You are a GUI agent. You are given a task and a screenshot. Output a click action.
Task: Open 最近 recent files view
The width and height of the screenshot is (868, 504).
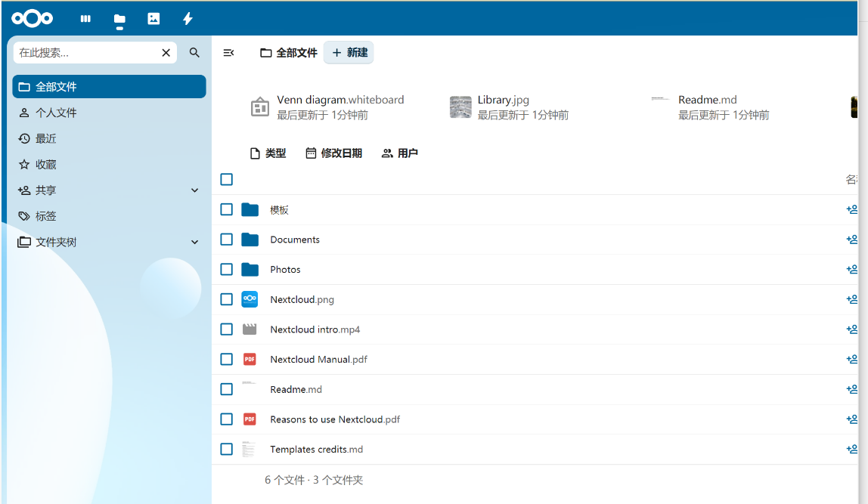pyautogui.click(x=109, y=139)
